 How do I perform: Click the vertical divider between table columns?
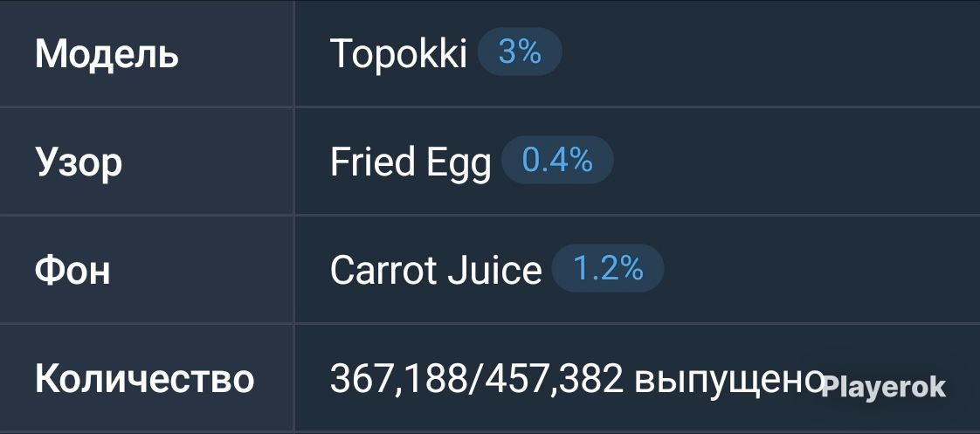[293, 217]
